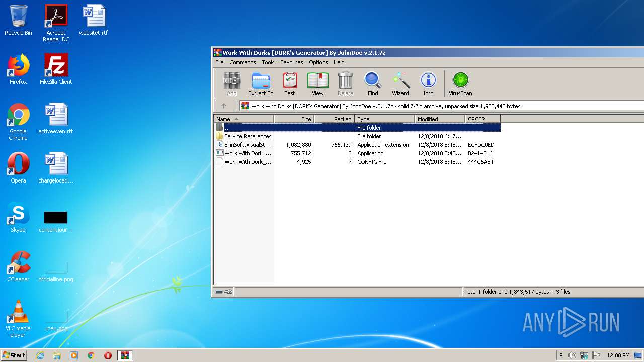
Task: Open FileZilla Client desktop icon
Action: point(56,69)
